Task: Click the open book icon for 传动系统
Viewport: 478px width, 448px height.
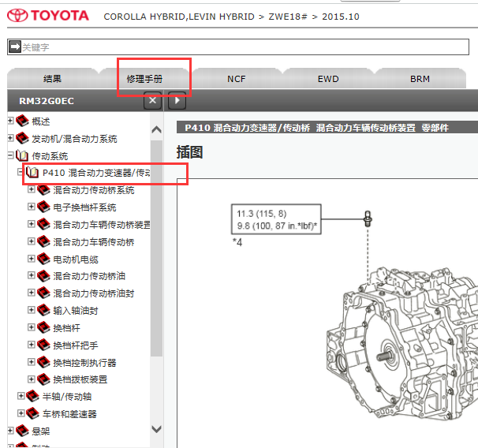Action: click(22, 155)
